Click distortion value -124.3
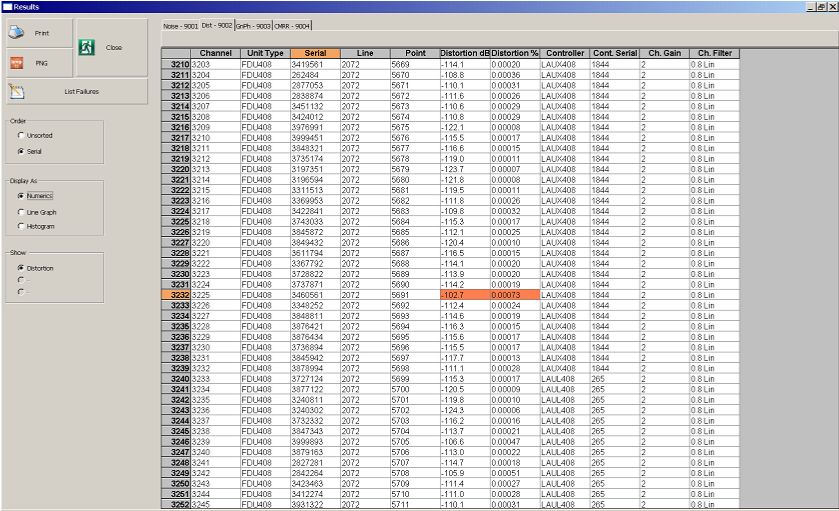Viewport: 839px width, 511px height. [465, 410]
